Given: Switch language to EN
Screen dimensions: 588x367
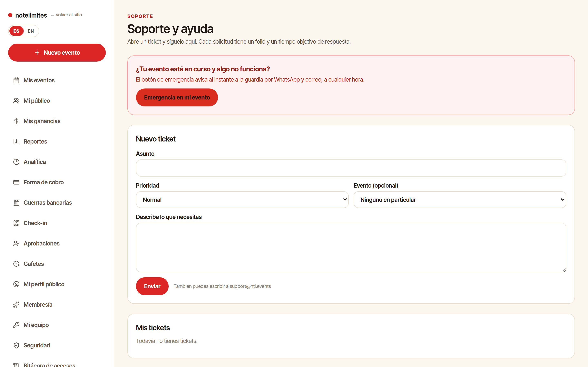Looking at the screenshot, I should [31, 31].
